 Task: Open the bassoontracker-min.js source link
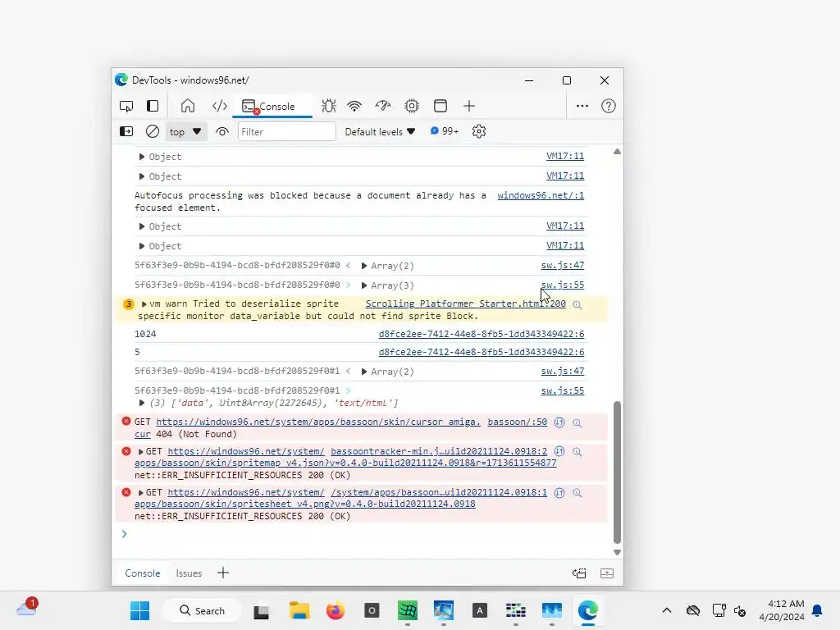[x=439, y=452]
